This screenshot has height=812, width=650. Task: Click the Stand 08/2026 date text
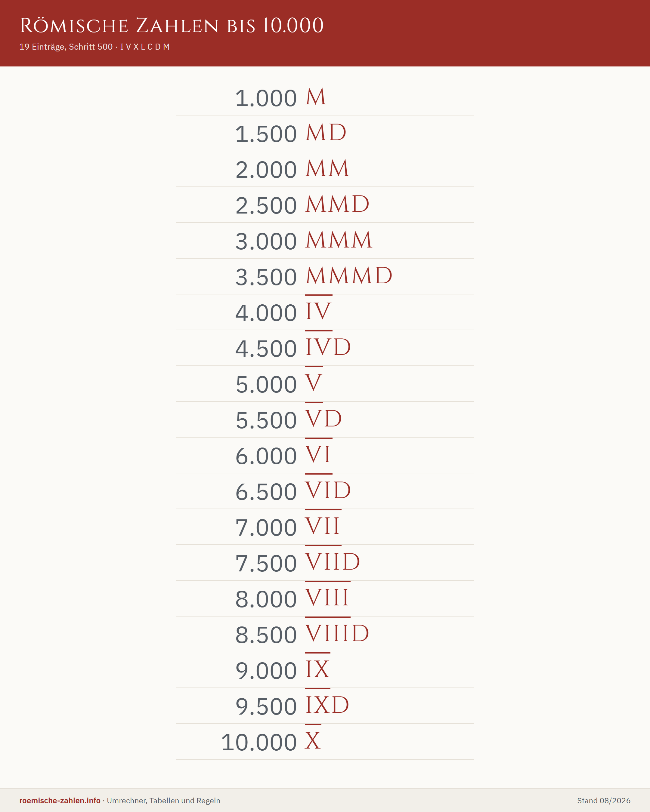click(x=604, y=800)
